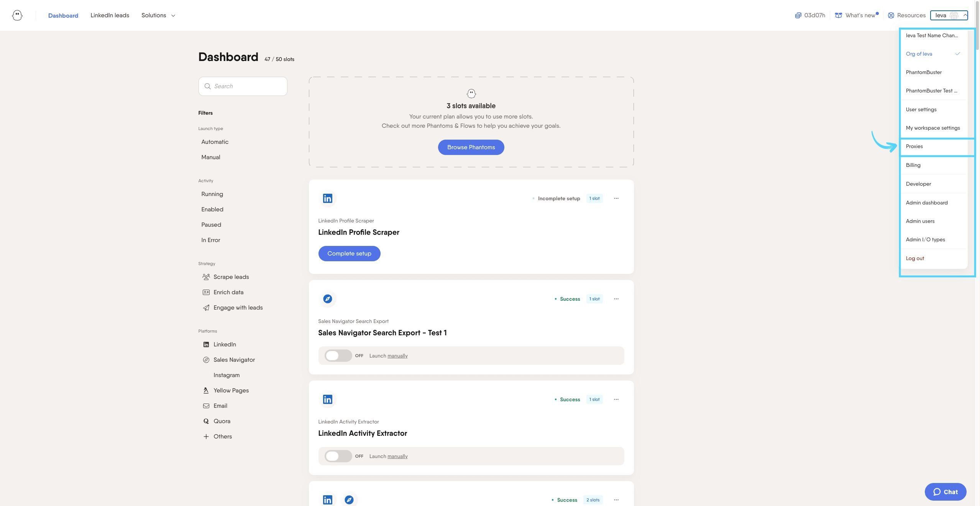Click Sales Navigator compass icon on 2 slots card
980x506 pixels.
point(349,500)
